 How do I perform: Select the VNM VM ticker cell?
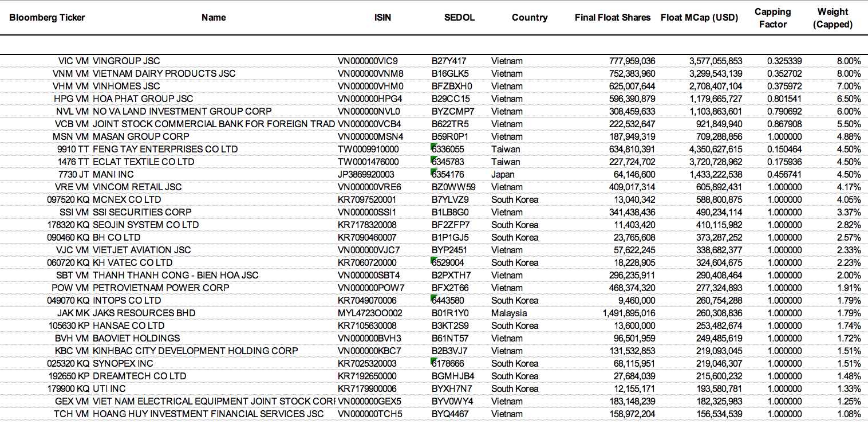click(x=70, y=73)
